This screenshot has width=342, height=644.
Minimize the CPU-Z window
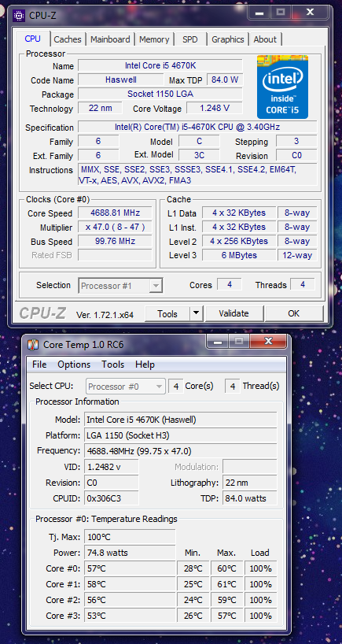pos(259,13)
